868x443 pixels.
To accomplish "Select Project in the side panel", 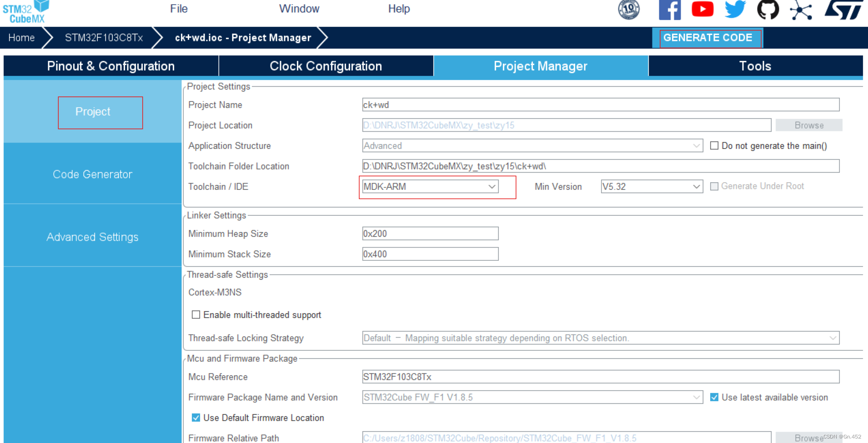I will click(93, 112).
